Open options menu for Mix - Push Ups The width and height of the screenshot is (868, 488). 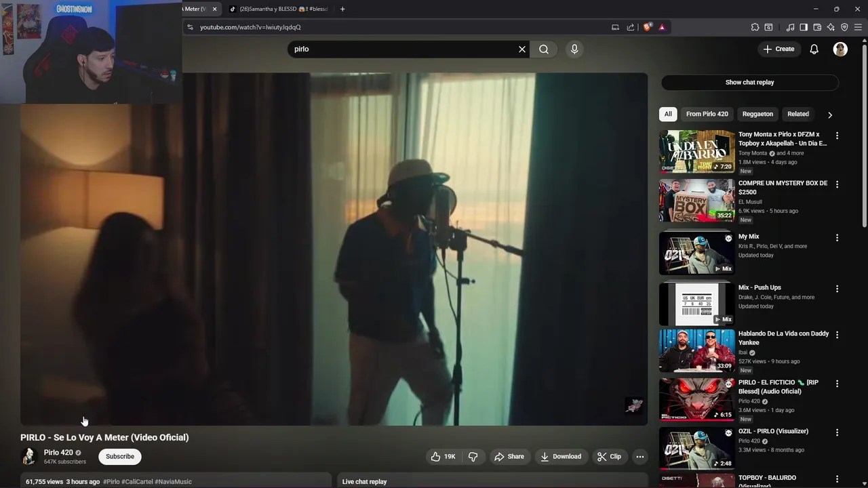coord(837,289)
